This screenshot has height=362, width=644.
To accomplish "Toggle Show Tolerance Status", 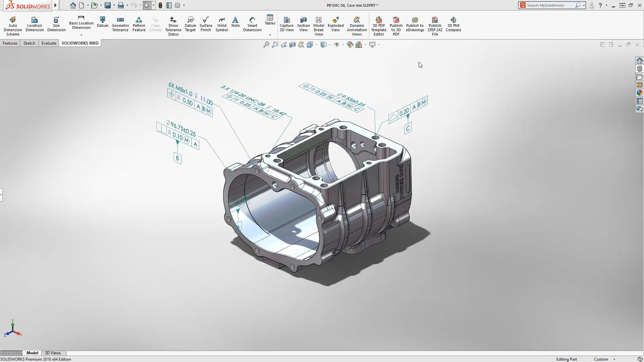I will (x=173, y=26).
